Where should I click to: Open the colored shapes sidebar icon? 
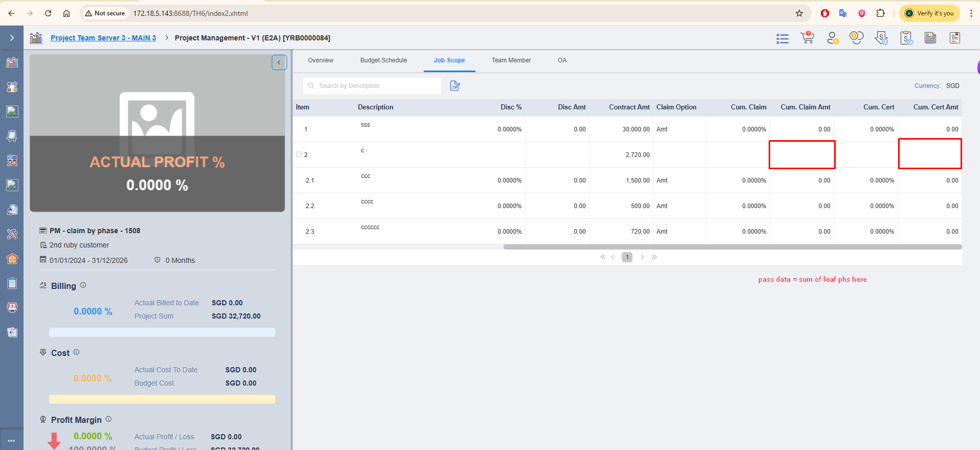[x=12, y=87]
